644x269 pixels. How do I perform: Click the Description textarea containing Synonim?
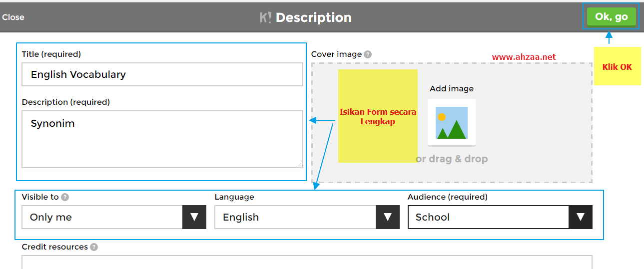pyautogui.click(x=162, y=139)
